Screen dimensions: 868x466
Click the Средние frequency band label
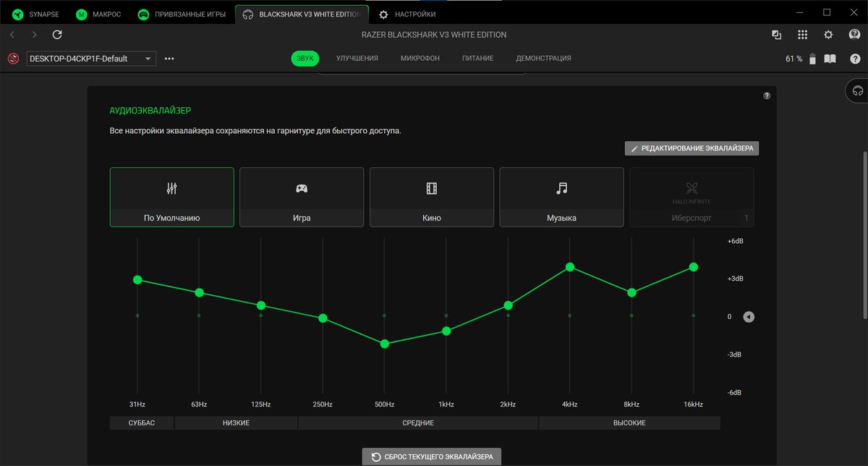418,423
